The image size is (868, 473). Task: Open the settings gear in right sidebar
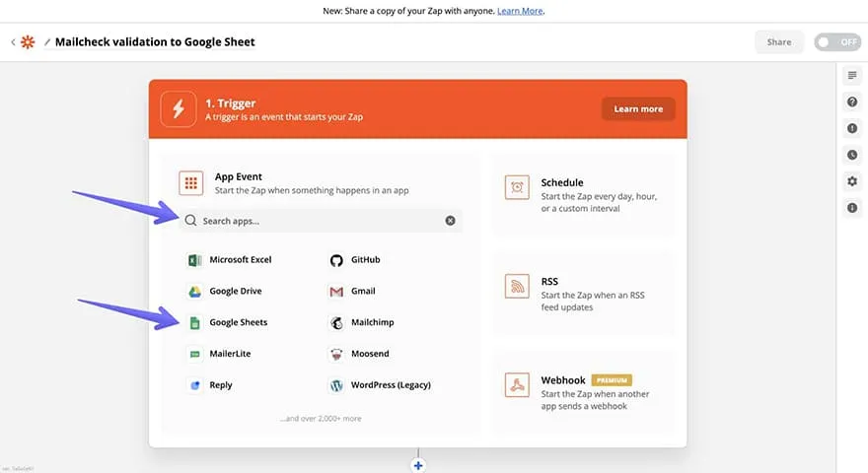pyautogui.click(x=852, y=181)
